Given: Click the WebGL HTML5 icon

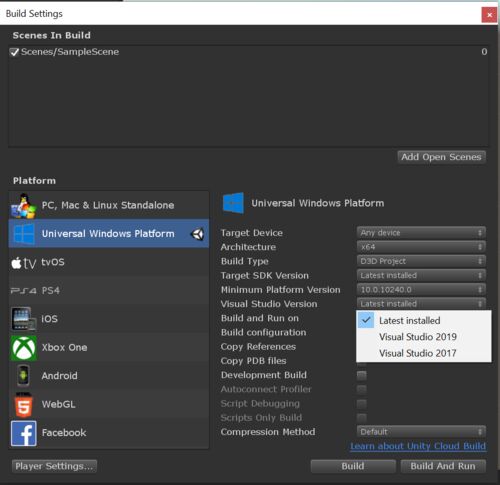Looking at the screenshot, I should coord(23,405).
